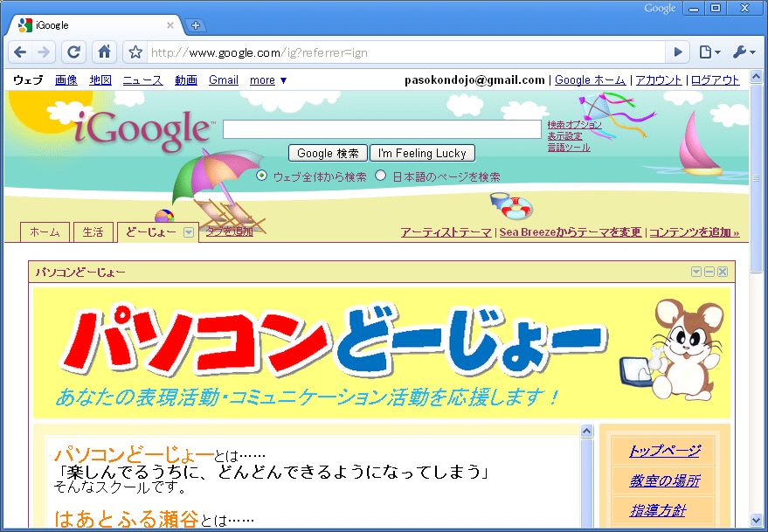Close the iGoogle browser tab
Viewport: 768px width, 532px height.
tap(170, 25)
